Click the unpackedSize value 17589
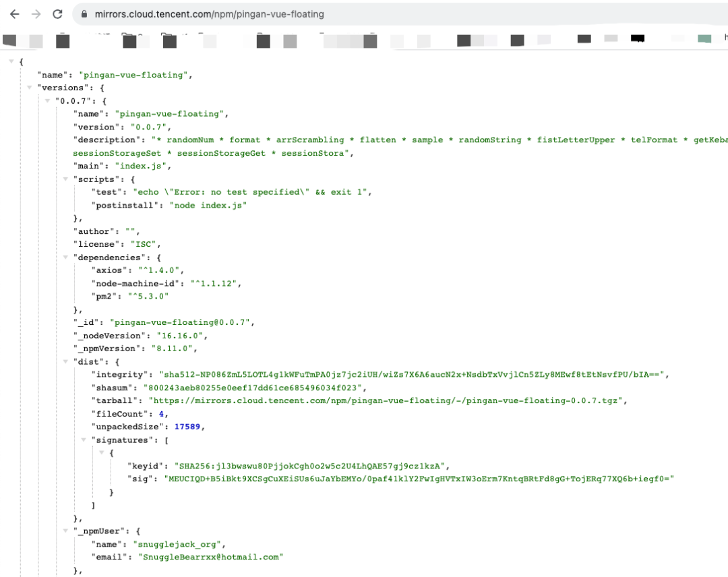The image size is (728, 577). (187, 427)
